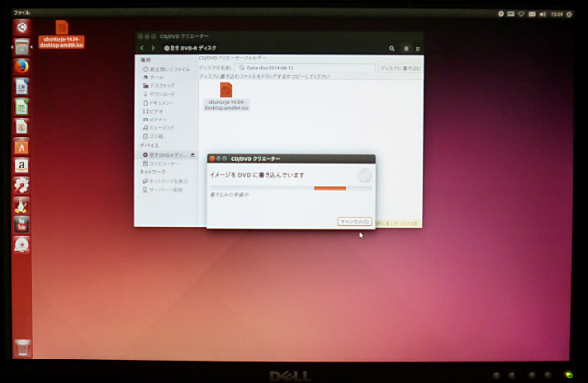Open LibreOffice Writer from the launcher
This screenshot has width=588, height=383.
coord(22,87)
